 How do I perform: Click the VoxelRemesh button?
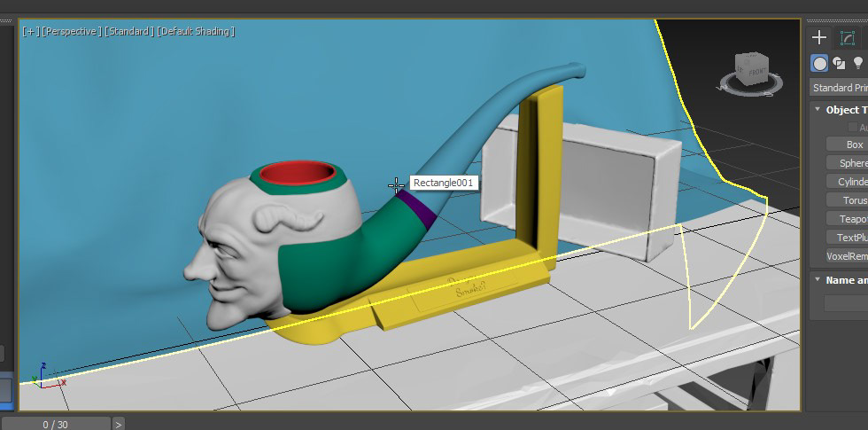[847, 256]
